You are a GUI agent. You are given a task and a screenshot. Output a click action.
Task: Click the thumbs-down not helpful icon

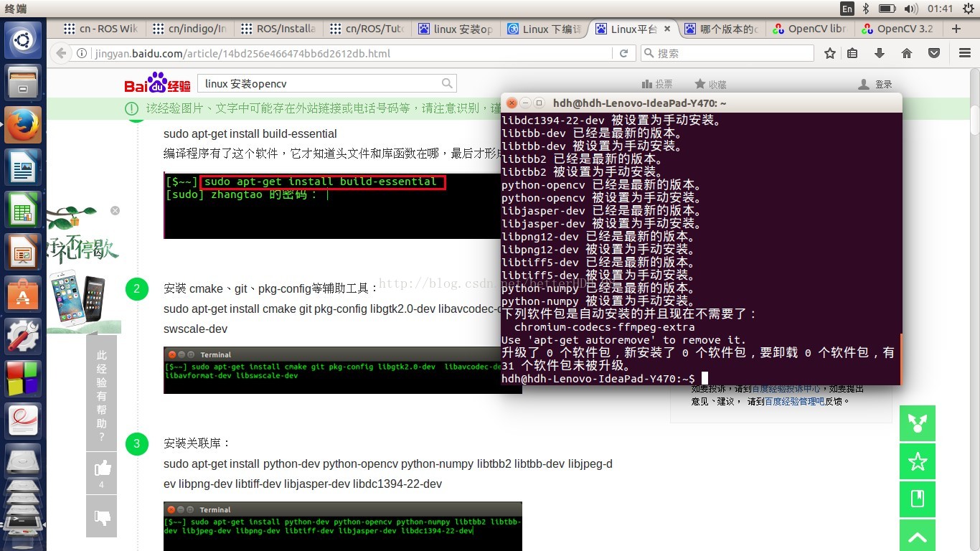[102, 516]
